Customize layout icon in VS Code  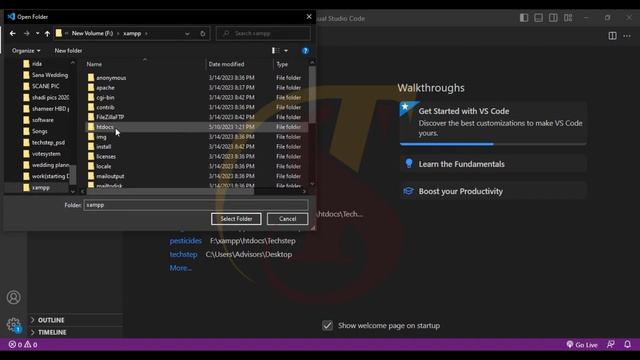tap(568, 18)
